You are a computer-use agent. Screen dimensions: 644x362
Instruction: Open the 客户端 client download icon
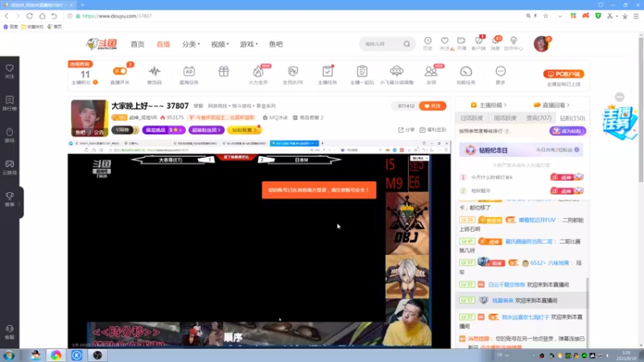pos(478,43)
